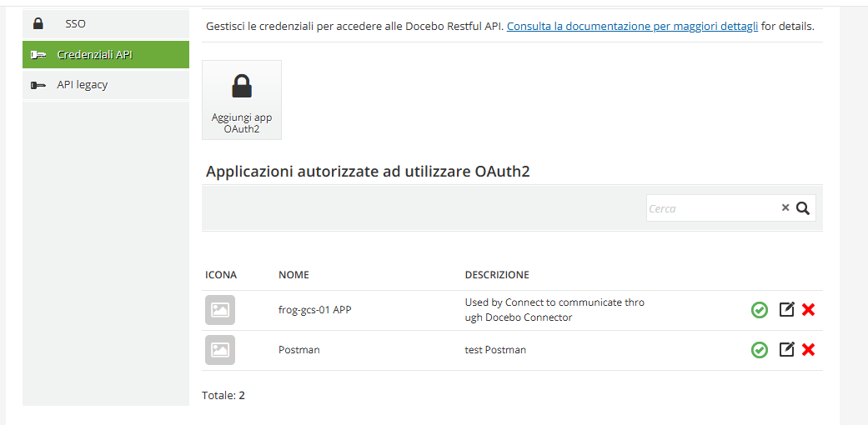Edit the frog-gcs-01 APP entry
Screen dimensions: 868x425
[x=786, y=309]
